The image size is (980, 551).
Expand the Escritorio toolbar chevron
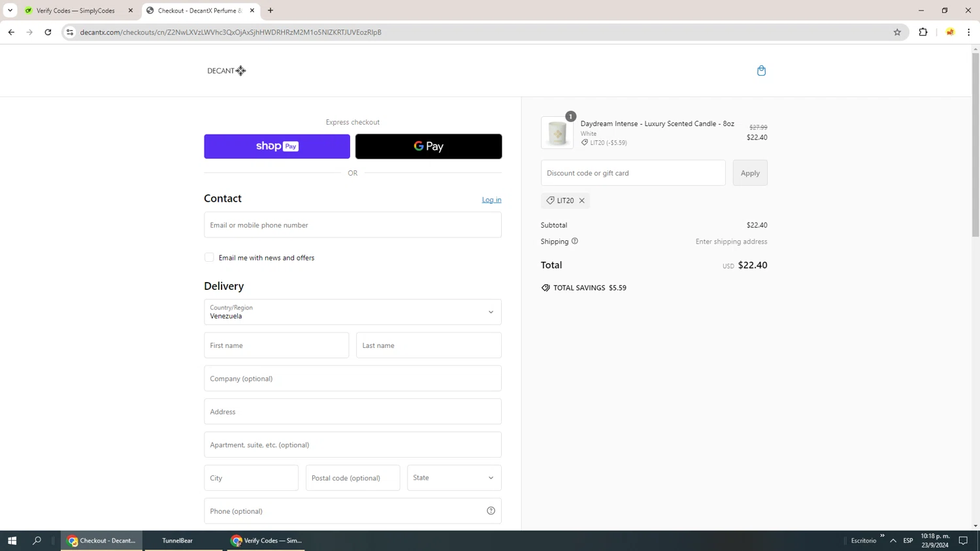tap(882, 536)
